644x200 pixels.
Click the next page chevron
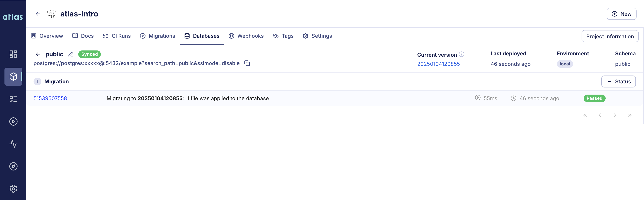coord(615,115)
